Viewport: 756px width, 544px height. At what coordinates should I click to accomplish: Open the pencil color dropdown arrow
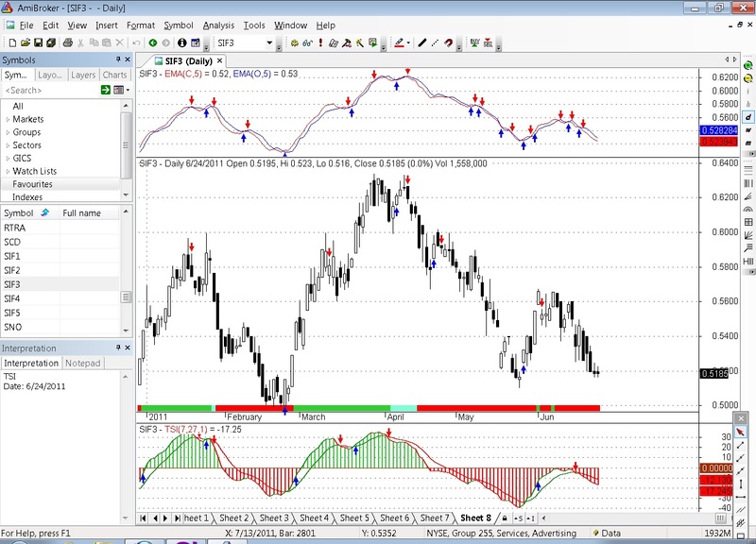click(408, 42)
